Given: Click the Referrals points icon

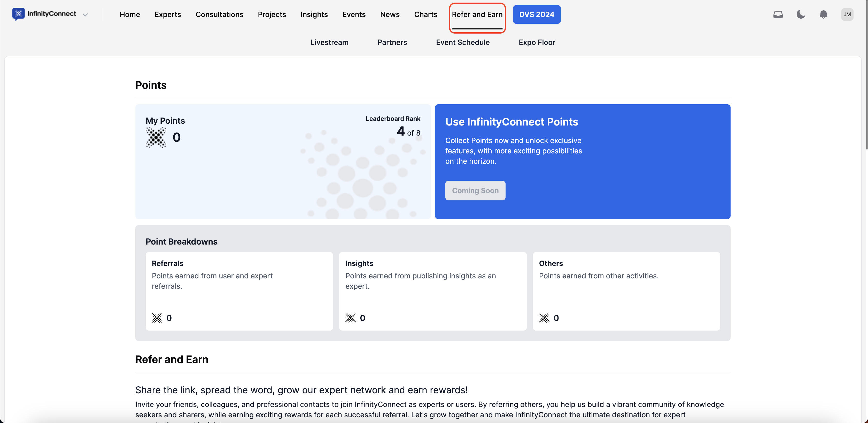Looking at the screenshot, I should [157, 318].
